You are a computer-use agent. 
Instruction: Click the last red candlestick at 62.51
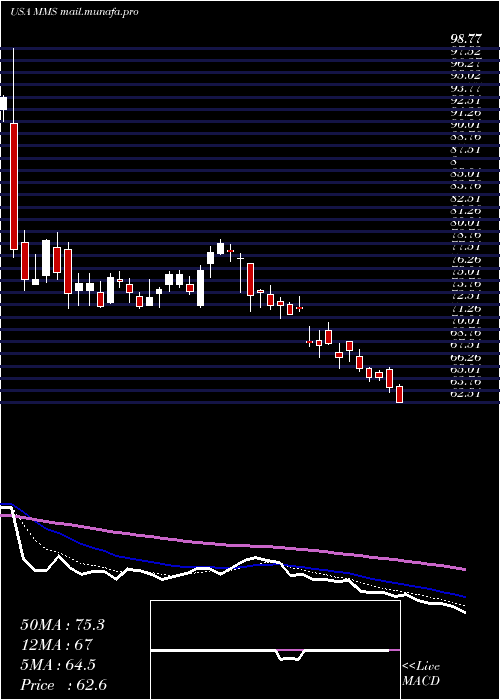coord(400,394)
